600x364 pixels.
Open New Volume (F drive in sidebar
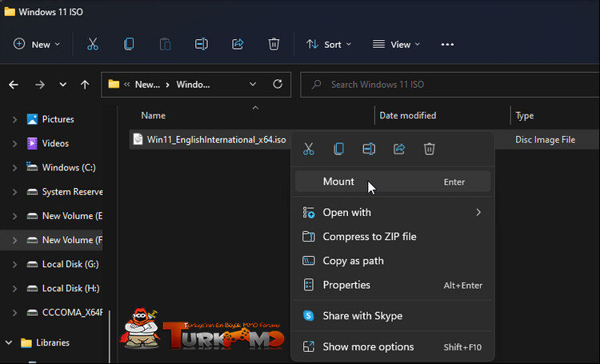pyautogui.click(x=72, y=240)
